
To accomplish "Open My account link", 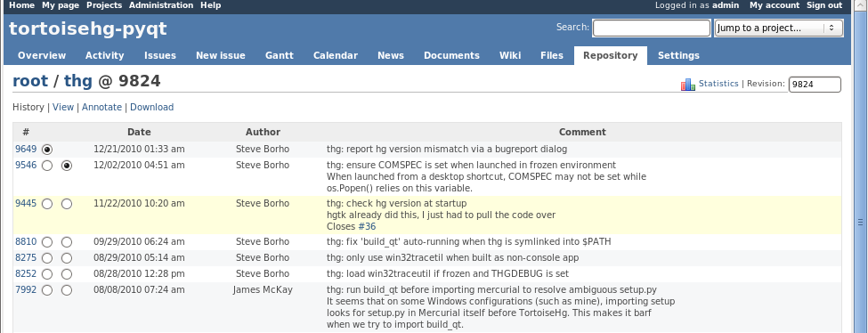I will tap(775, 5).
